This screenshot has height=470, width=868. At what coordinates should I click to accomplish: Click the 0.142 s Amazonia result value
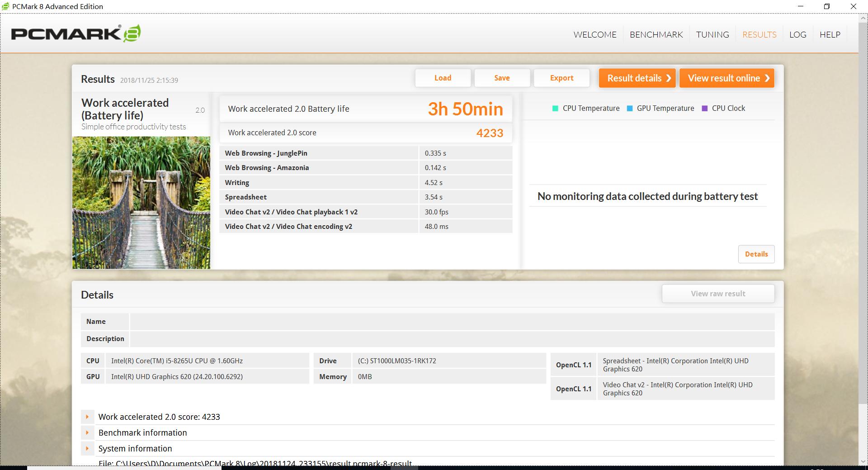coord(435,167)
